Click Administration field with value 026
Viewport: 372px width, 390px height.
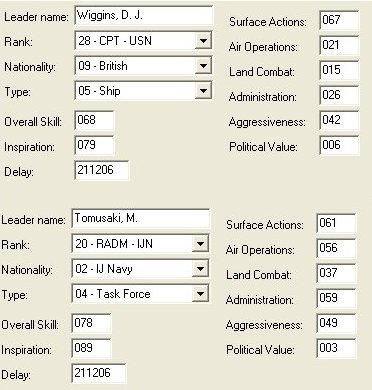tap(339, 95)
